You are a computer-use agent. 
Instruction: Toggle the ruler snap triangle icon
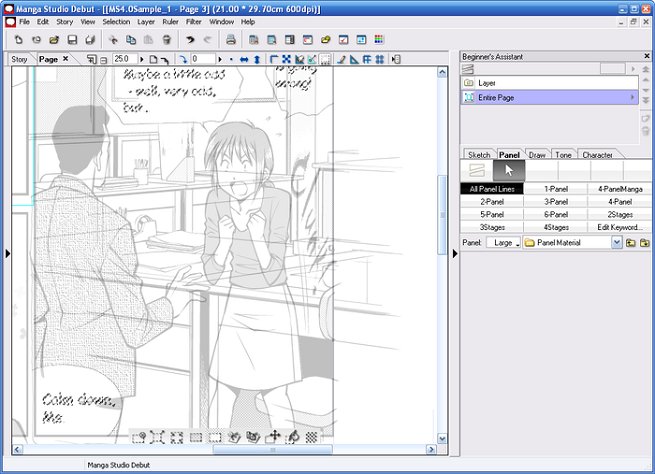tap(354, 59)
